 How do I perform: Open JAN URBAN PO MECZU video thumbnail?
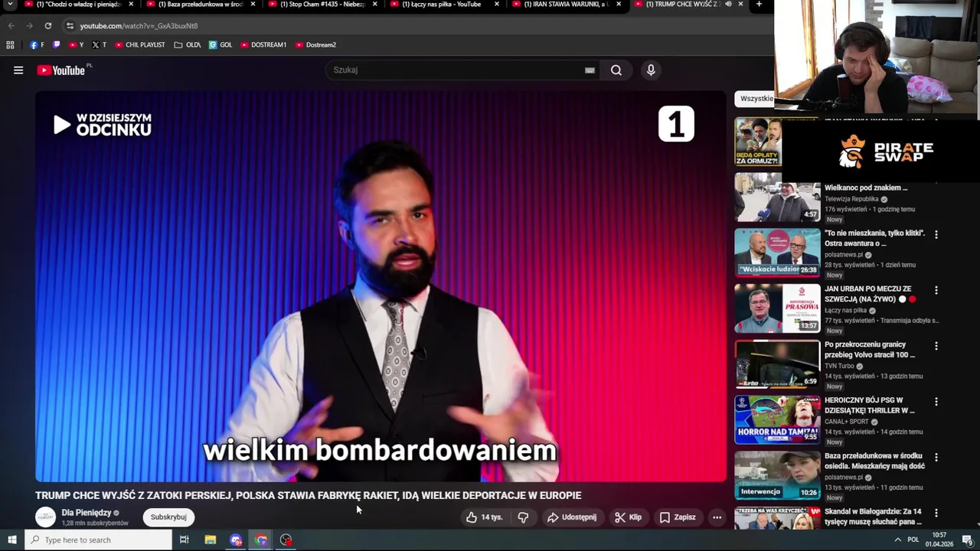coord(777,308)
